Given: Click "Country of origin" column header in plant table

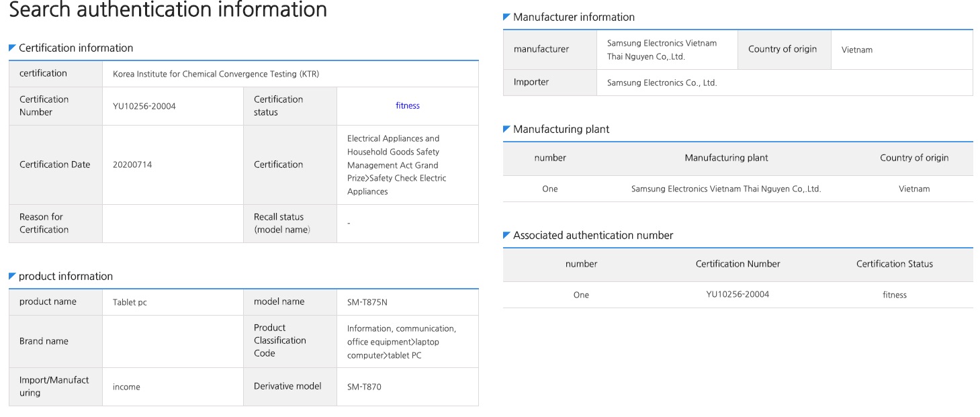Looking at the screenshot, I should [914, 158].
